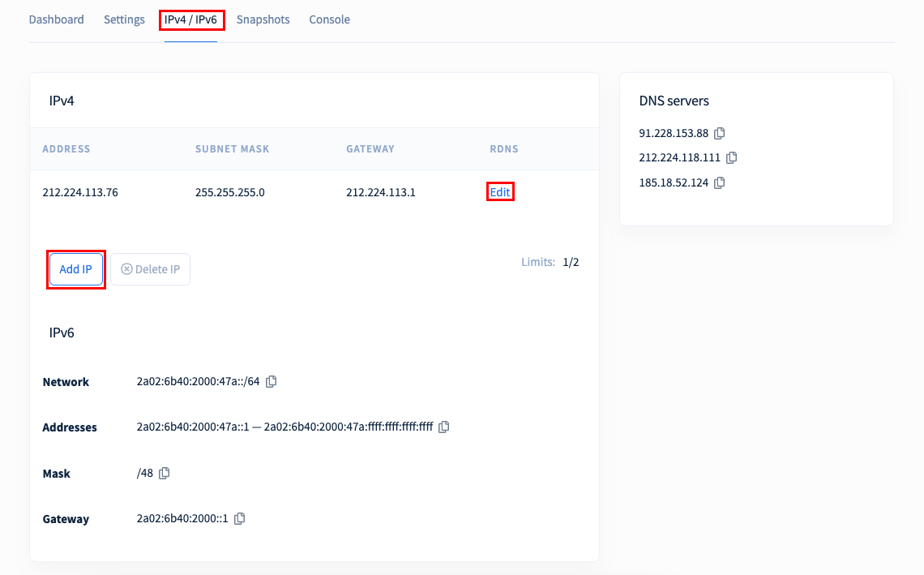Click the Add IP button

pos(76,269)
